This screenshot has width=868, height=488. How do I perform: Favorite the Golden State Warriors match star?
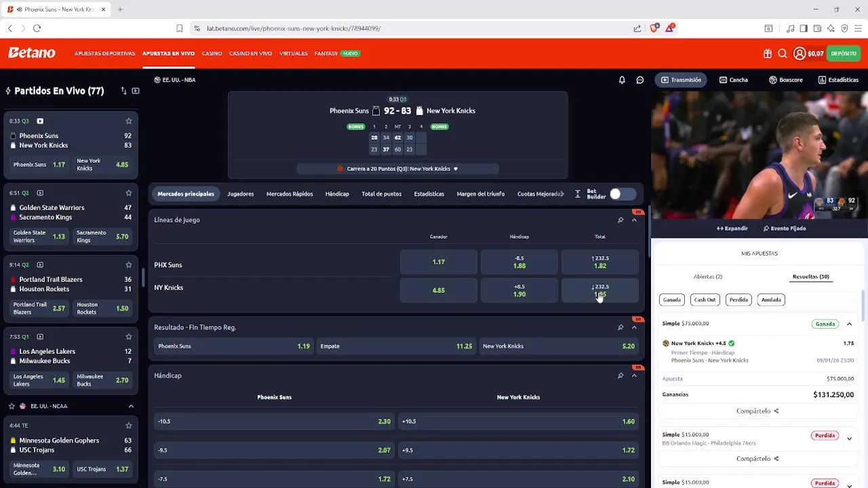pyautogui.click(x=128, y=192)
